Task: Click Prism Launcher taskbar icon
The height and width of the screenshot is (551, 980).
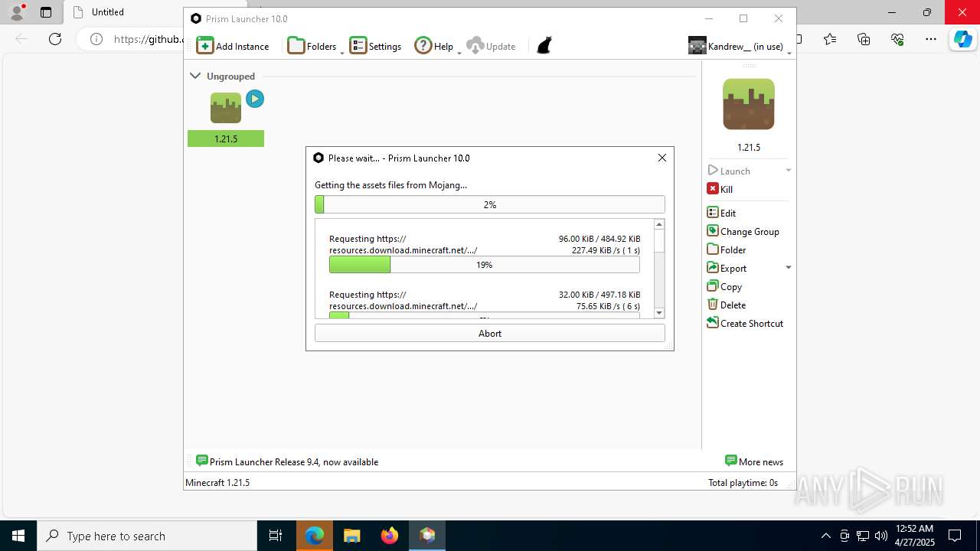Action: coord(427,536)
